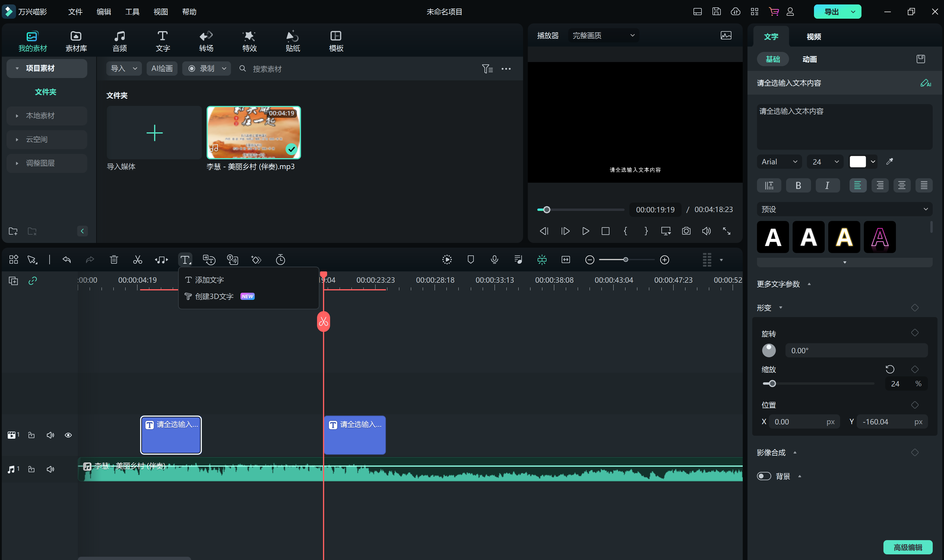Select 创建3D文字 from the popup menu
The height and width of the screenshot is (560, 944).
click(x=214, y=297)
